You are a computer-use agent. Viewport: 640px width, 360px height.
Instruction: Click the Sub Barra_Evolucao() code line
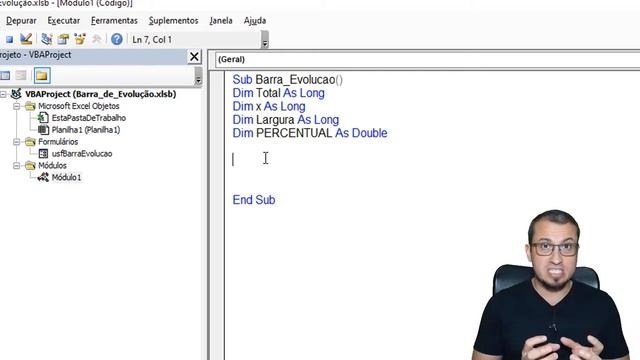287,80
